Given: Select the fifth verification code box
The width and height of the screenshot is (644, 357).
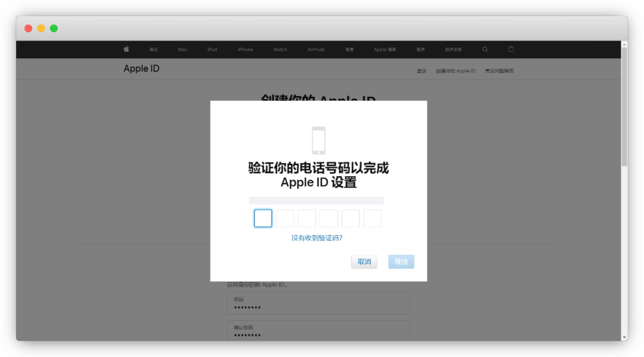Looking at the screenshot, I should [351, 218].
